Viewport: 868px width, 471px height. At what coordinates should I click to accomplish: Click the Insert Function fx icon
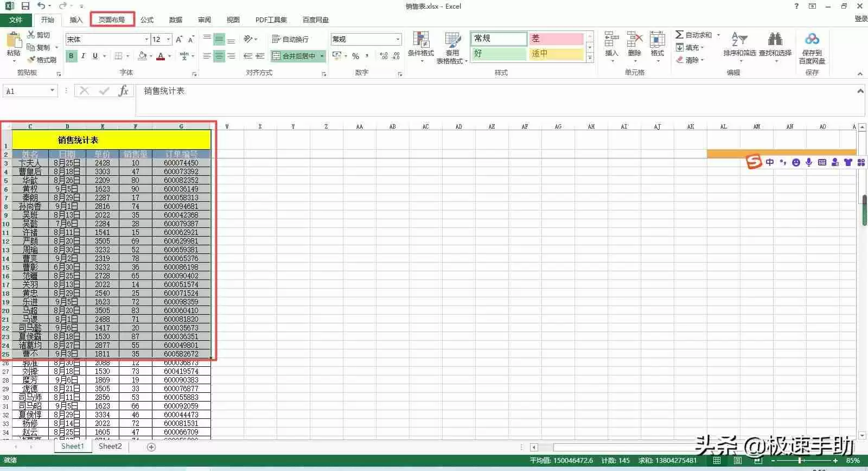pyautogui.click(x=123, y=91)
